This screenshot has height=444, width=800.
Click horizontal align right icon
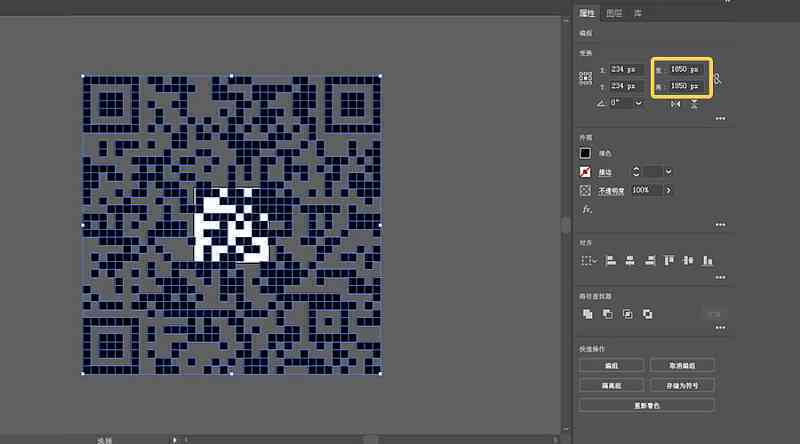tap(650, 261)
